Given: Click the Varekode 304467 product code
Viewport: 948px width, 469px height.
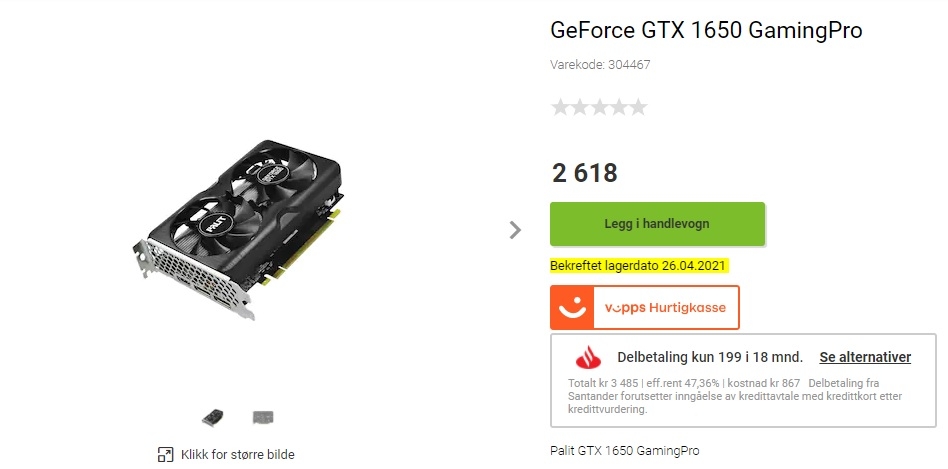Looking at the screenshot, I should tap(600, 65).
